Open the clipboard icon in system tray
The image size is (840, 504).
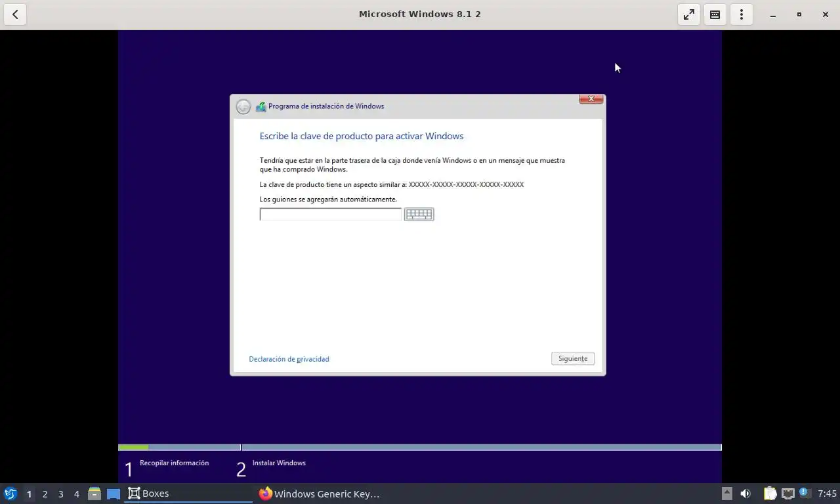(x=770, y=493)
